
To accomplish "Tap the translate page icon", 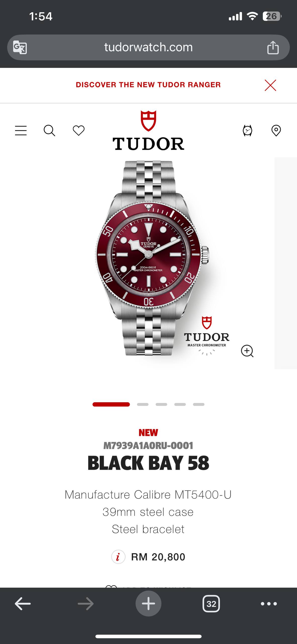I will click(x=20, y=47).
